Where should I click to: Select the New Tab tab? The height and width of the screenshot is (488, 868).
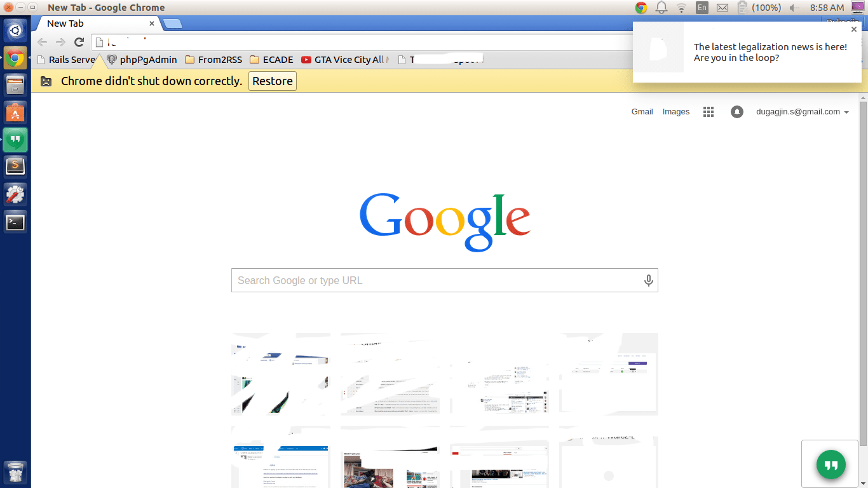(x=95, y=24)
